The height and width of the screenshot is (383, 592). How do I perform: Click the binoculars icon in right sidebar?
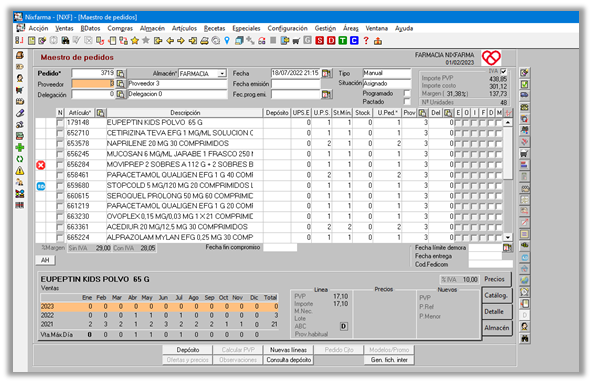(524, 338)
